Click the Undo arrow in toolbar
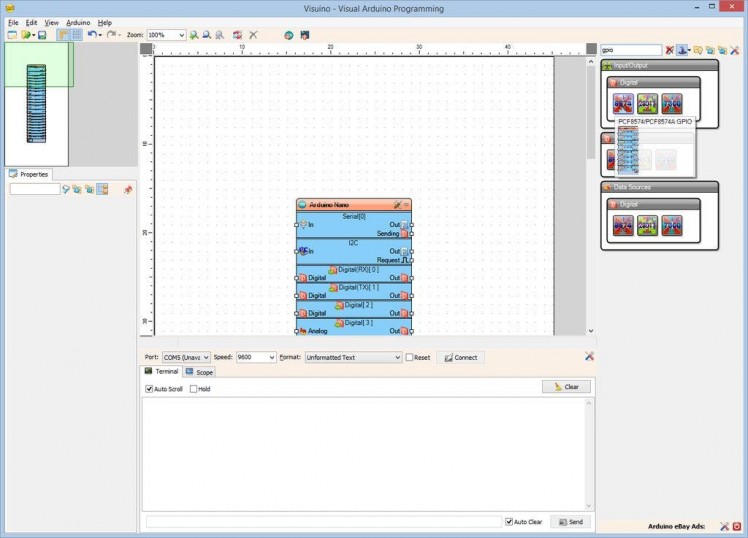The image size is (748, 538). coord(91,35)
